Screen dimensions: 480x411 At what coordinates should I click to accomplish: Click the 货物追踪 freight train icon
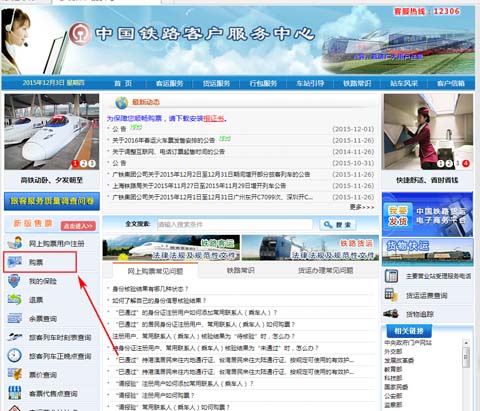click(391, 314)
